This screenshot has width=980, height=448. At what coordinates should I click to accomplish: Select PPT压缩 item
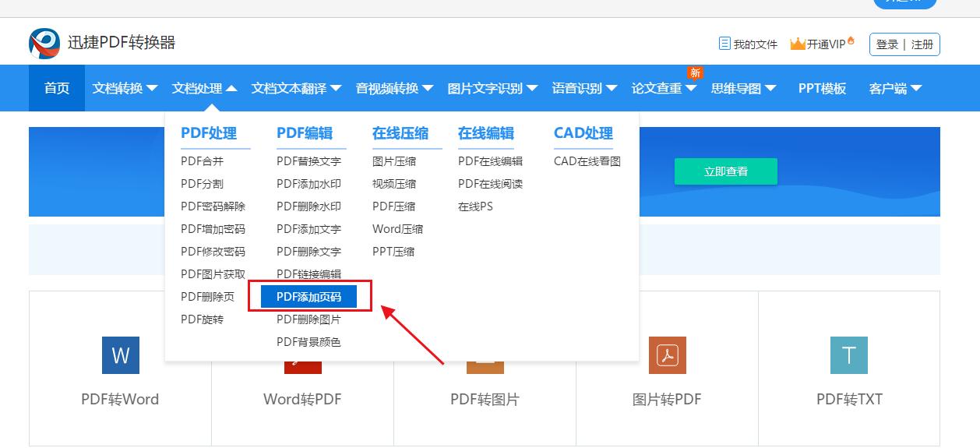[393, 252]
